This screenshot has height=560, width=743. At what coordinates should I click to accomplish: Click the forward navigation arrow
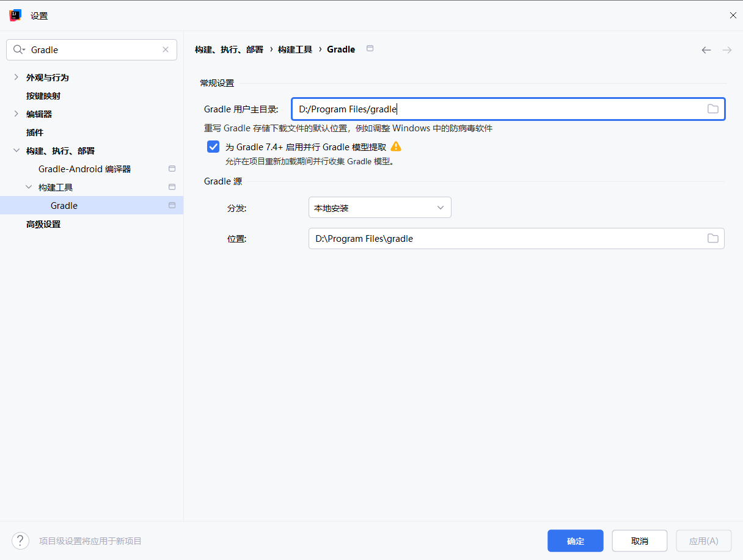pos(727,49)
